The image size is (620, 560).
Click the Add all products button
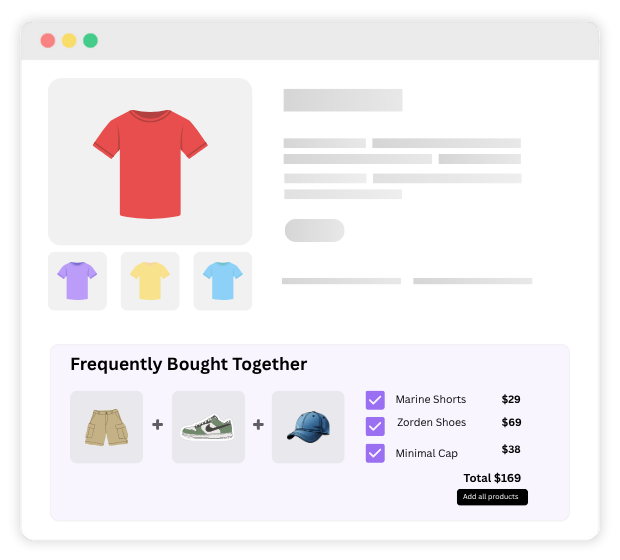click(x=492, y=497)
